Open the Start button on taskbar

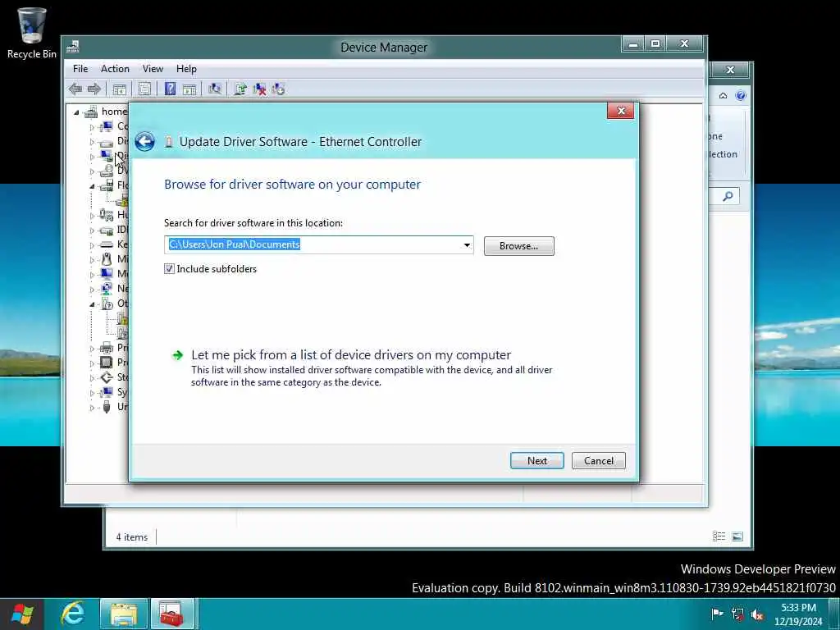coord(21,614)
